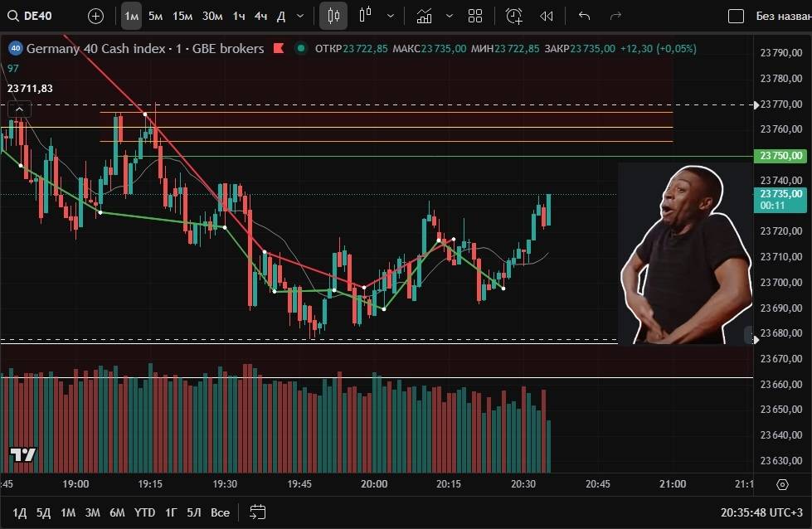Toggle the layout square next to Без назван
Screen dimensions: 812x529
pyautogui.click(x=736, y=16)
